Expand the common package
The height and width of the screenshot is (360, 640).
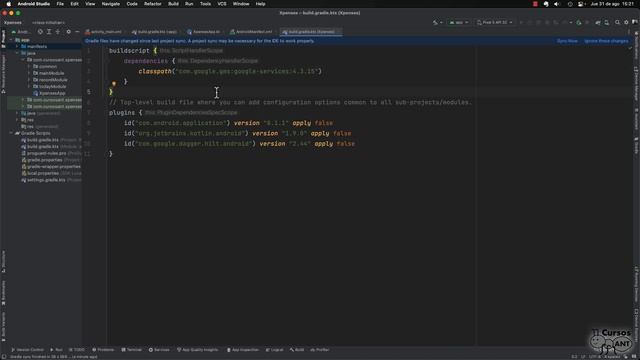pos(29,67)
